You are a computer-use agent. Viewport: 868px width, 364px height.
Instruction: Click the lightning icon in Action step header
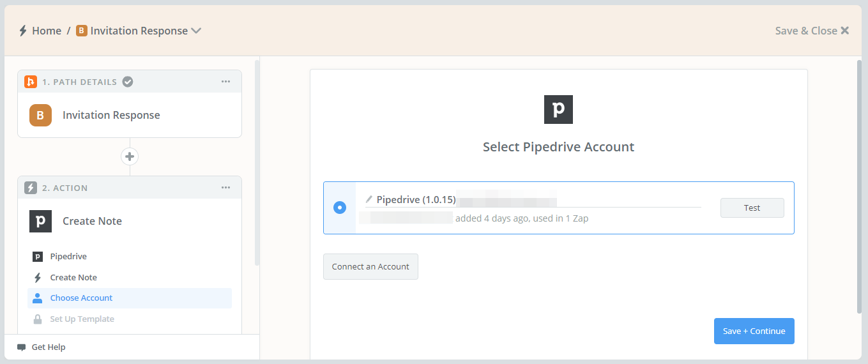coord(31,188)
